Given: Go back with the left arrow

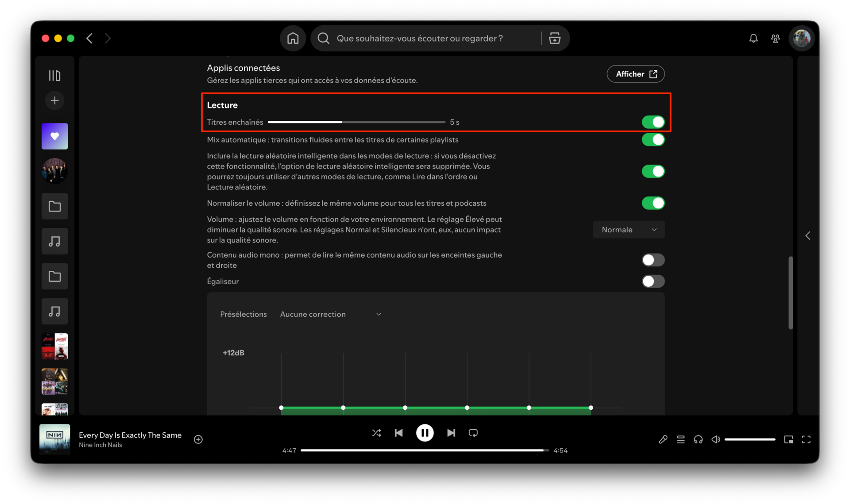Looking at the screenshot, I should [x=89, y=38].
